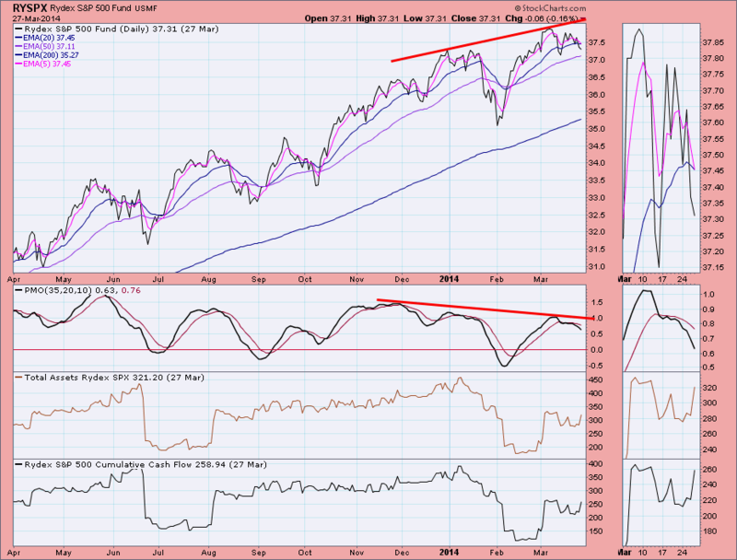Click the -0.5 label on the PMO axis
Viewport: 737px width, 560px height.
[595, 365]
